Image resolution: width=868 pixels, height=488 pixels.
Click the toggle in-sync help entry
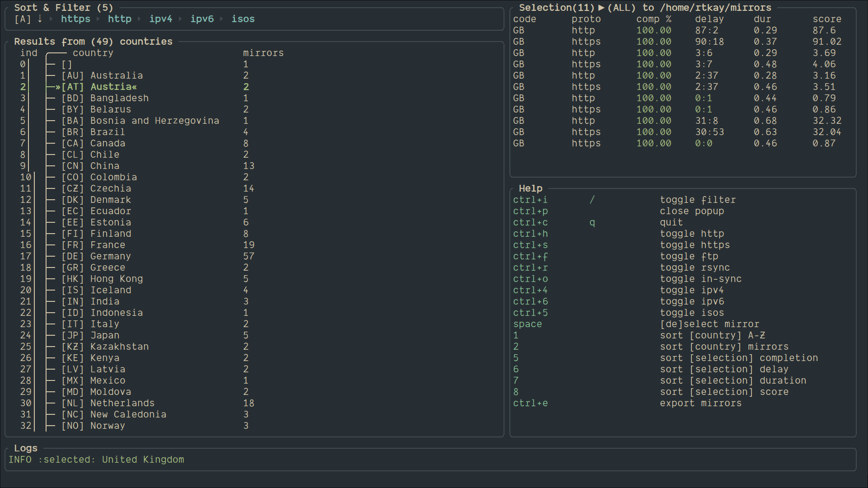(700, 279)
